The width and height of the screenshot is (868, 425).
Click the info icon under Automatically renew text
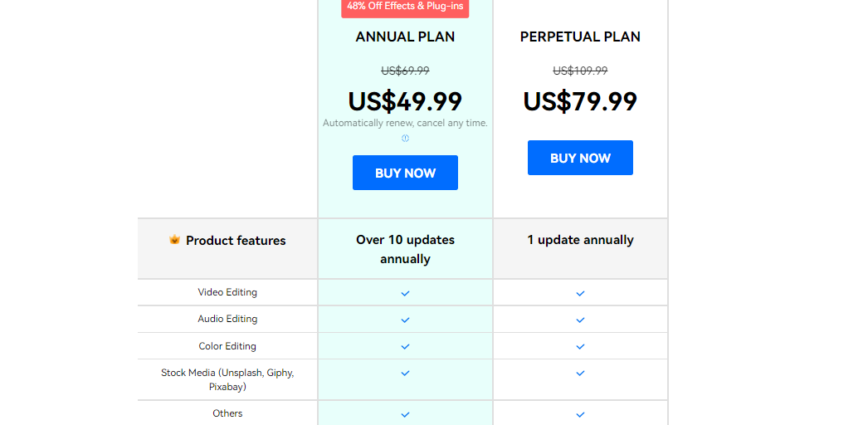[405, 139]
